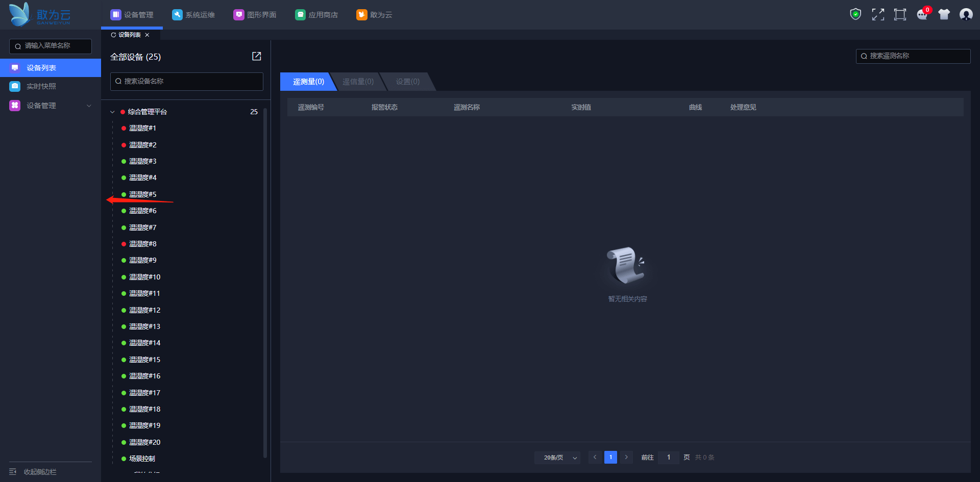Expand the sidebar 设备管理 submenu arrow
This screenshot has height=482, width=980.
(89, 106)
